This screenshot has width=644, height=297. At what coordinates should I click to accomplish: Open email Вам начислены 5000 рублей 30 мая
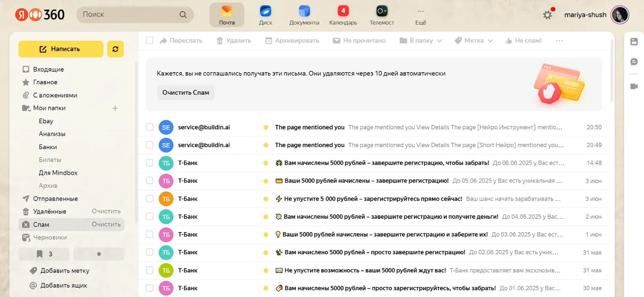pyautogui.click(x=374, y=288)
